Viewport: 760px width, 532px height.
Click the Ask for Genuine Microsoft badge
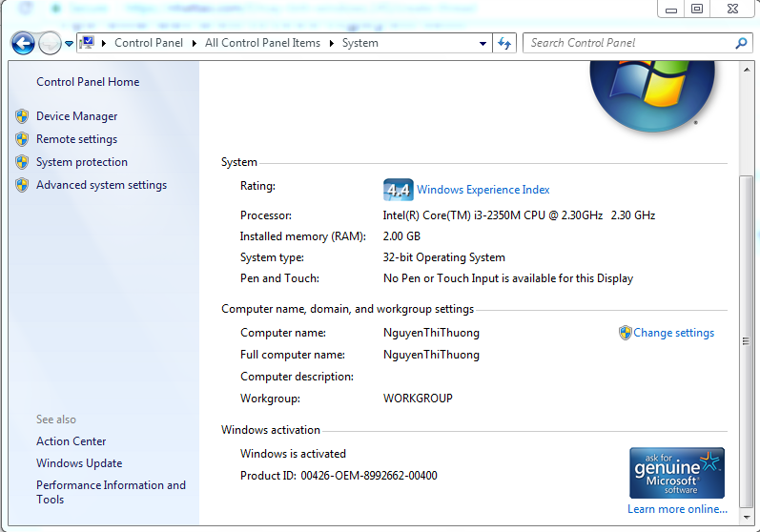point(677,473)
